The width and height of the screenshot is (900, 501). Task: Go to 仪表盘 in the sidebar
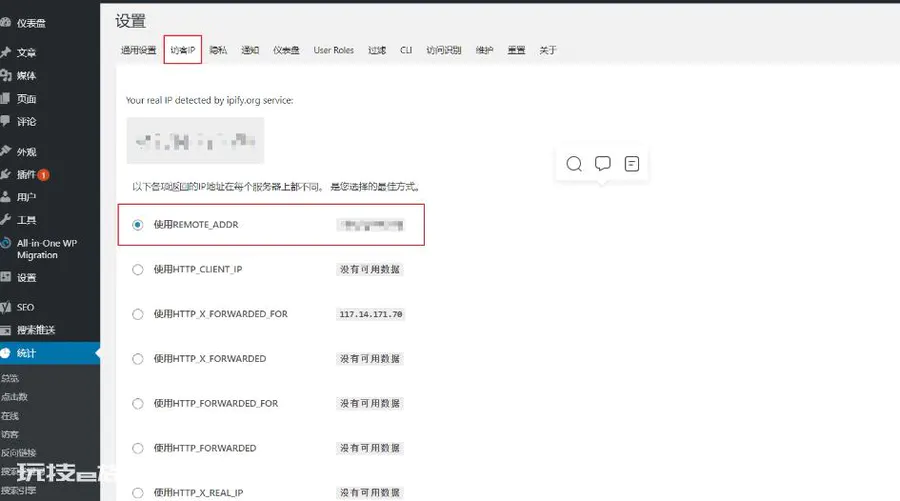point(31,23)
